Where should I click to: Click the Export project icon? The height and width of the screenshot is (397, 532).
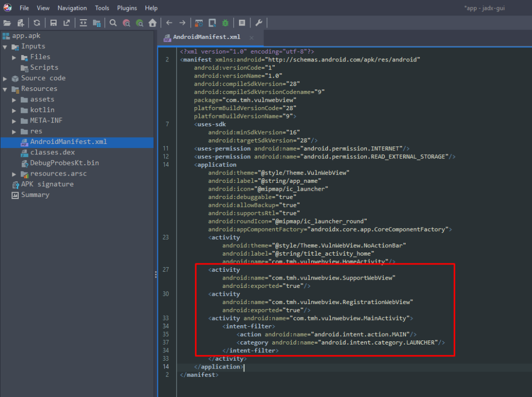click(x=66, y=23)
